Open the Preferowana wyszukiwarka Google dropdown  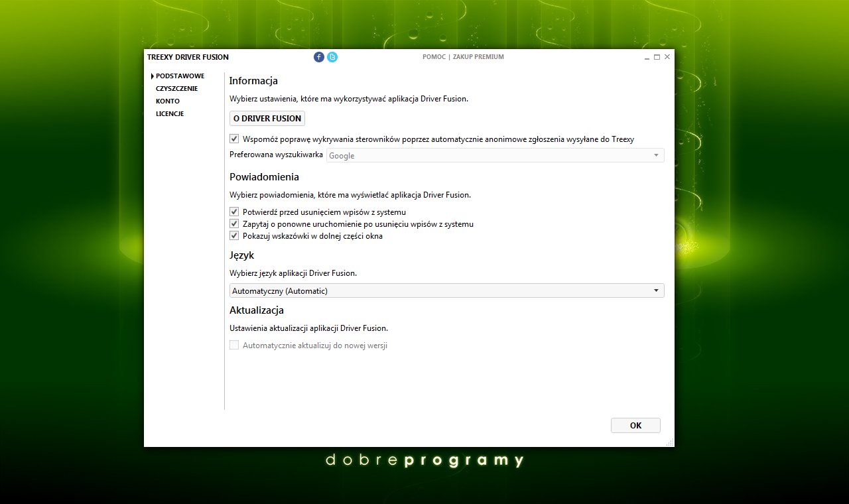tap(495, 155)
